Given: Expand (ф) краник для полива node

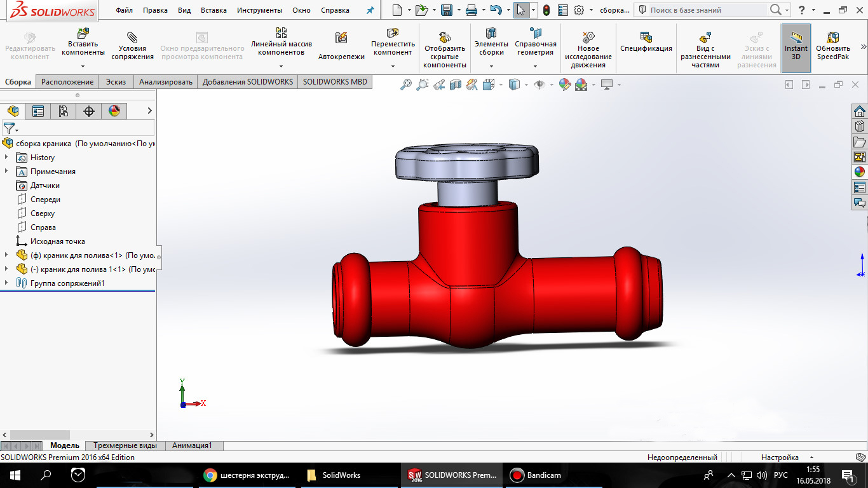Looking at the screenshot, I should tap(6, 255).
